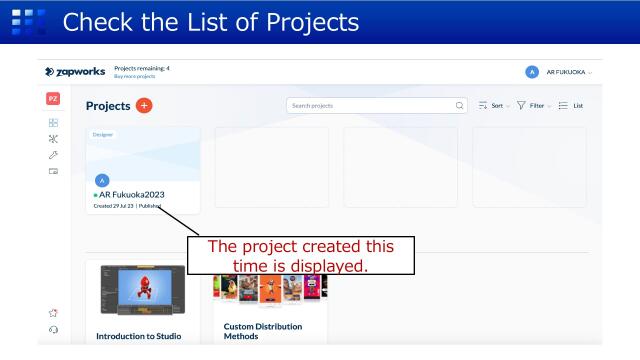Open the AR FUKUOKA account dropdown

coord(569,72)
